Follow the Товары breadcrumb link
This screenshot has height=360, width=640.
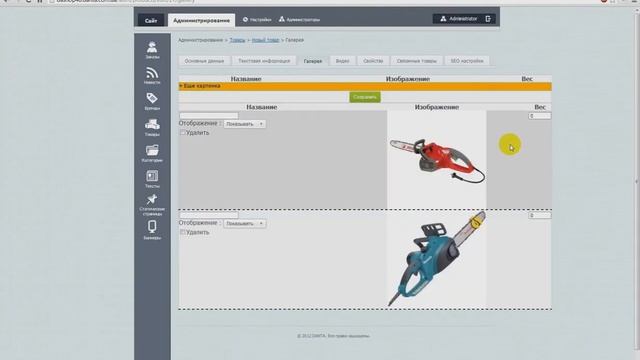coord(237,40)
